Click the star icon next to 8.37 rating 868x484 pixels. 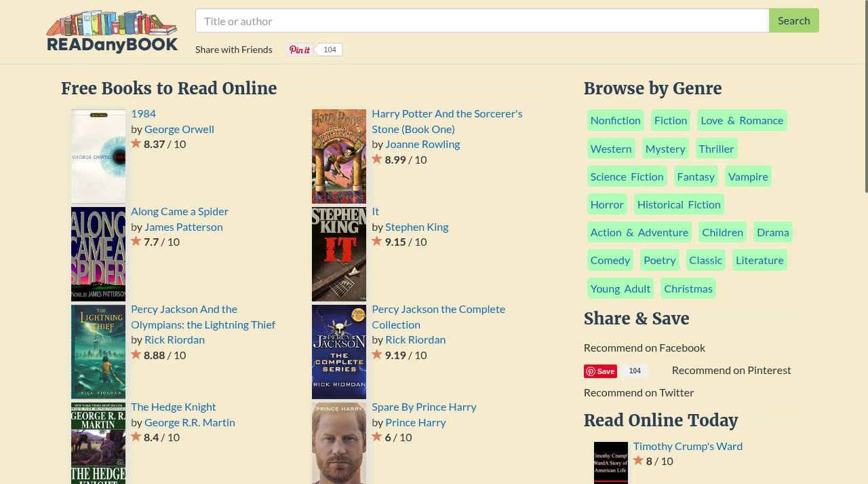136,143
